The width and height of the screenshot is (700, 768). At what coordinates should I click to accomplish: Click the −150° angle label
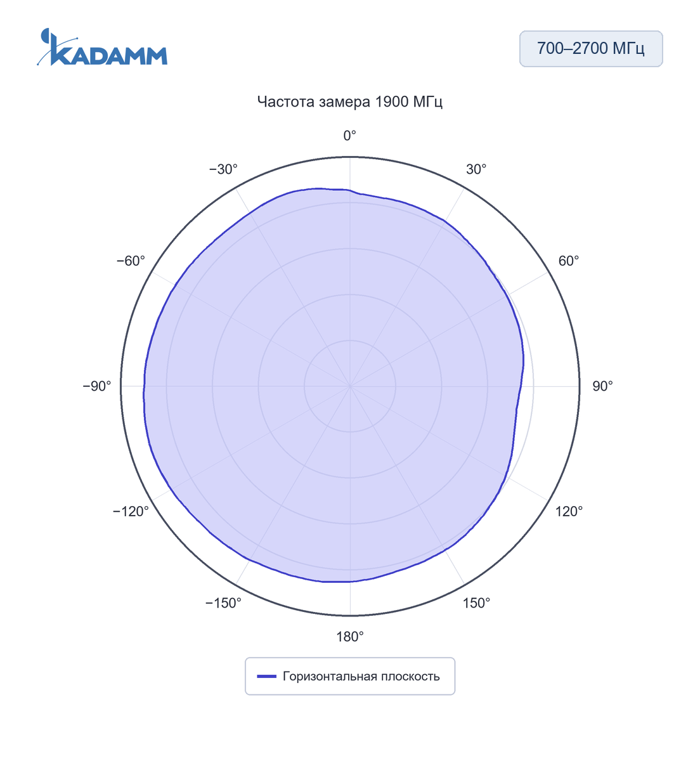coord(223,603)
